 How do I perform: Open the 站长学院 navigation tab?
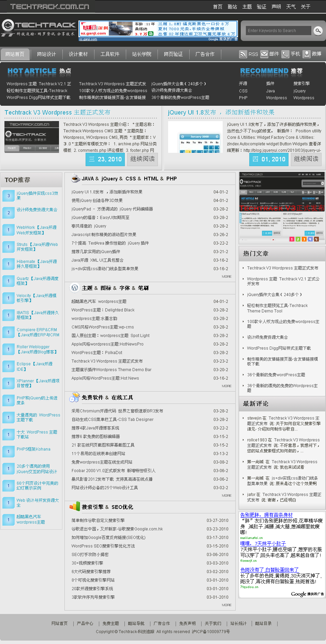(142, 54)
